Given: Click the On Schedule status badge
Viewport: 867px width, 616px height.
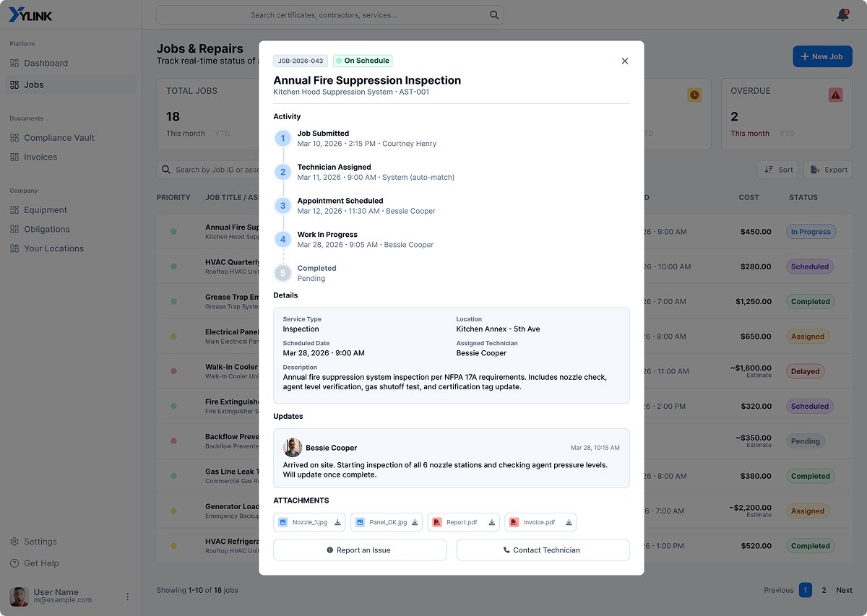Looking at the screenshot, I should point(363,61).
